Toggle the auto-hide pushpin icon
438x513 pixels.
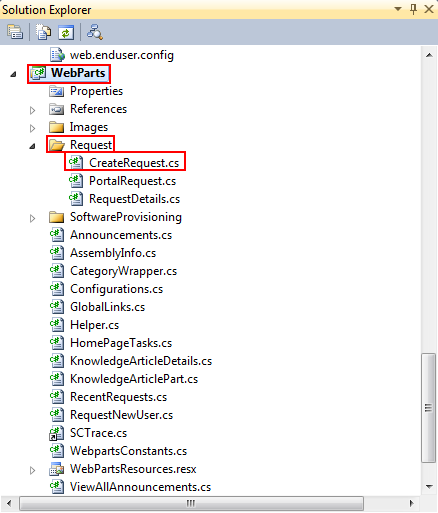(413, 9)
